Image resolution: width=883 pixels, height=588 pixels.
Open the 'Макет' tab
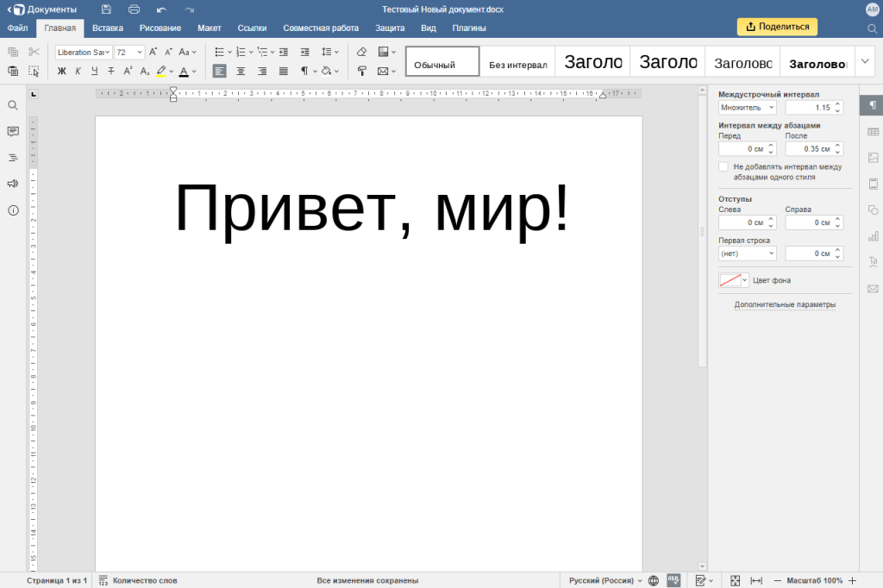pyautogui.click(x=209, y=28)
